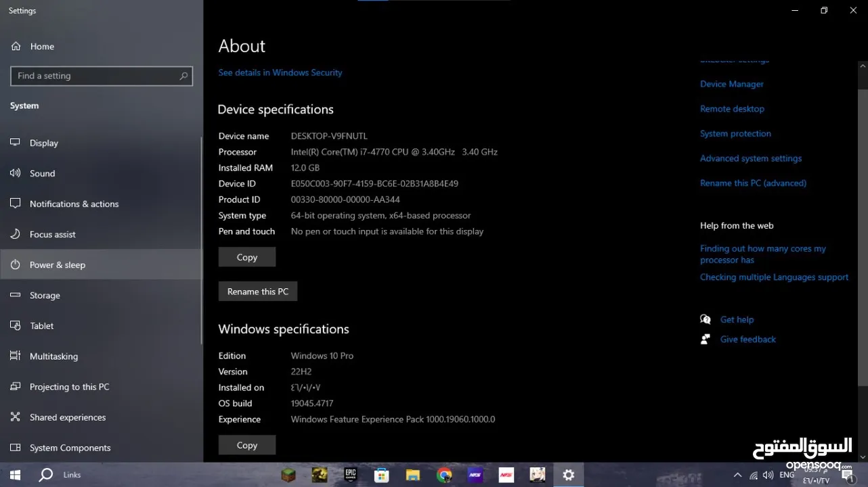Open the network tray icon
This screenshot has height=487, width=868.
point(754,476)
